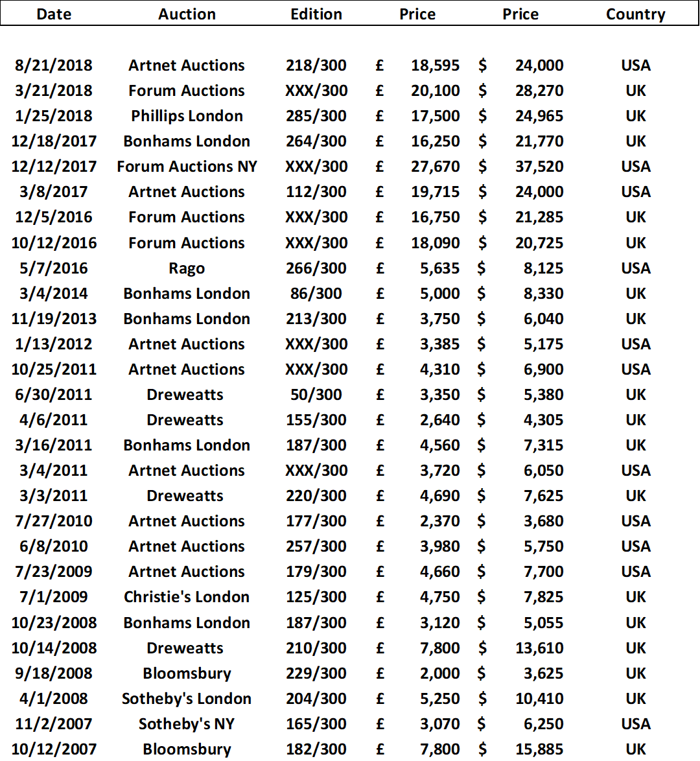Screen dimensions: 700x761
Task: Select the $13,610 price cell
Action: (x=520, y=648)
